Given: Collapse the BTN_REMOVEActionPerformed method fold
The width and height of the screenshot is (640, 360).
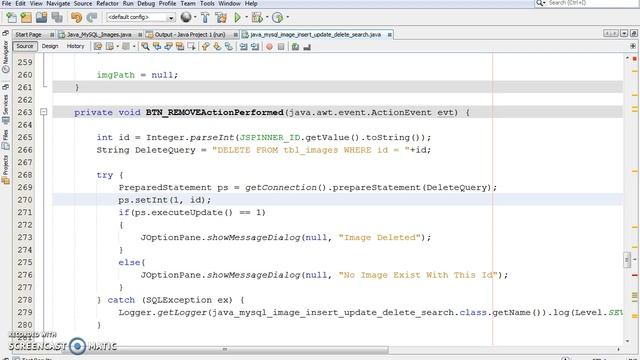Looking at the screenshot, I should (x=44, y=112).
